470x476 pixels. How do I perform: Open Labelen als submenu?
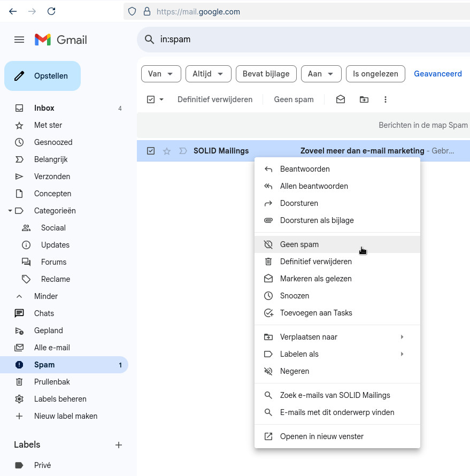click(x=337, y=354)
